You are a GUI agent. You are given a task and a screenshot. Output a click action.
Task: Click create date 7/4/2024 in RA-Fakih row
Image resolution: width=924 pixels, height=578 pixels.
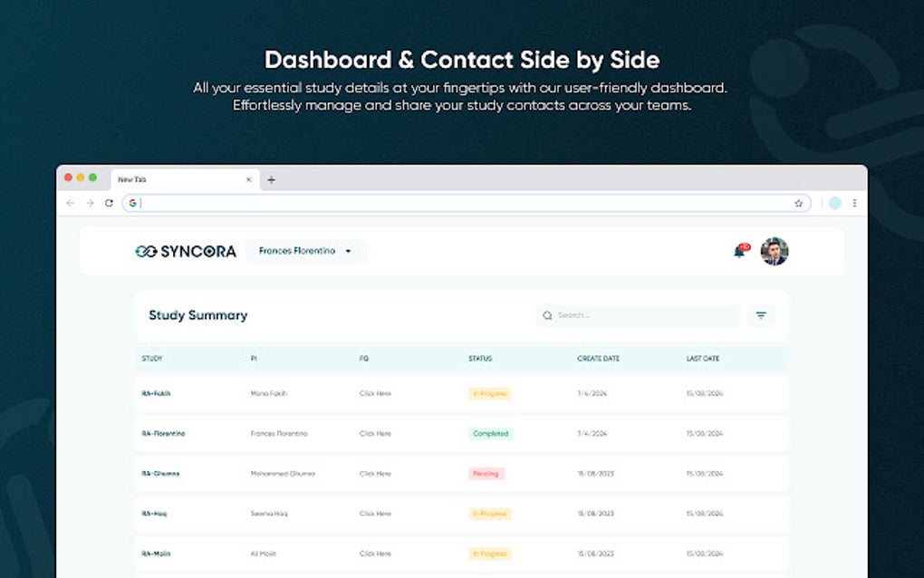point(592,393)
